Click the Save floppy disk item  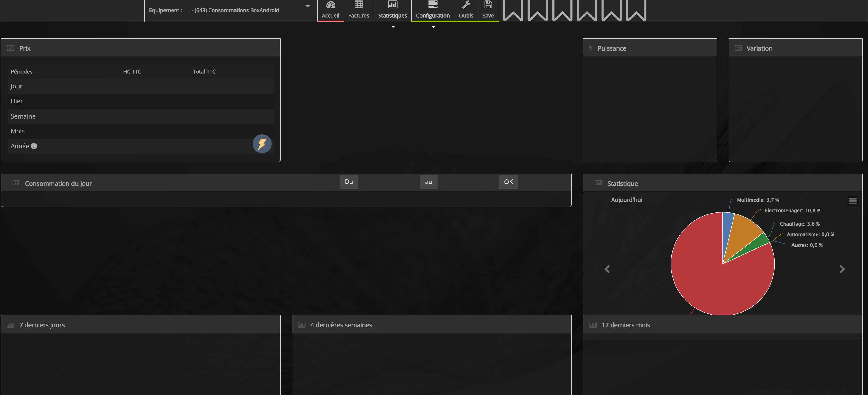coord(488,10)
